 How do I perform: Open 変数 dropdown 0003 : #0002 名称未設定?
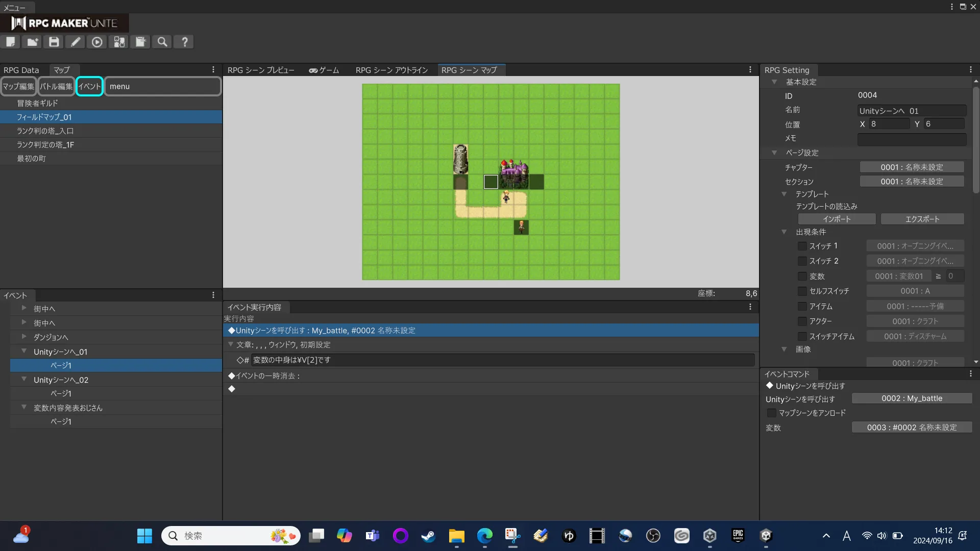click(x=912, y=428)
